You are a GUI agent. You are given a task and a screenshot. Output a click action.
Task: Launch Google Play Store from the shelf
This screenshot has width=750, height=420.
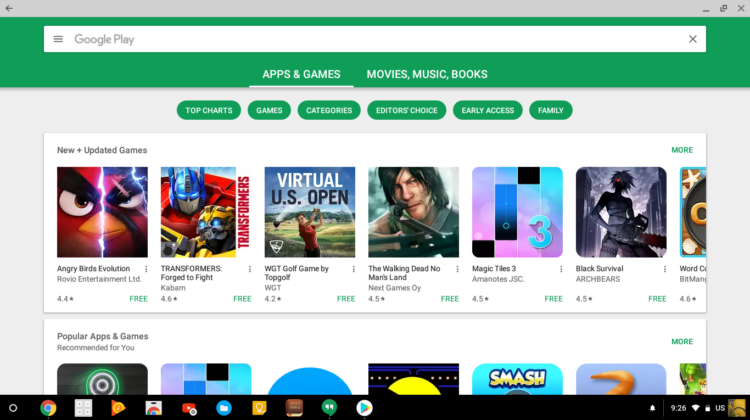point(364,408)
